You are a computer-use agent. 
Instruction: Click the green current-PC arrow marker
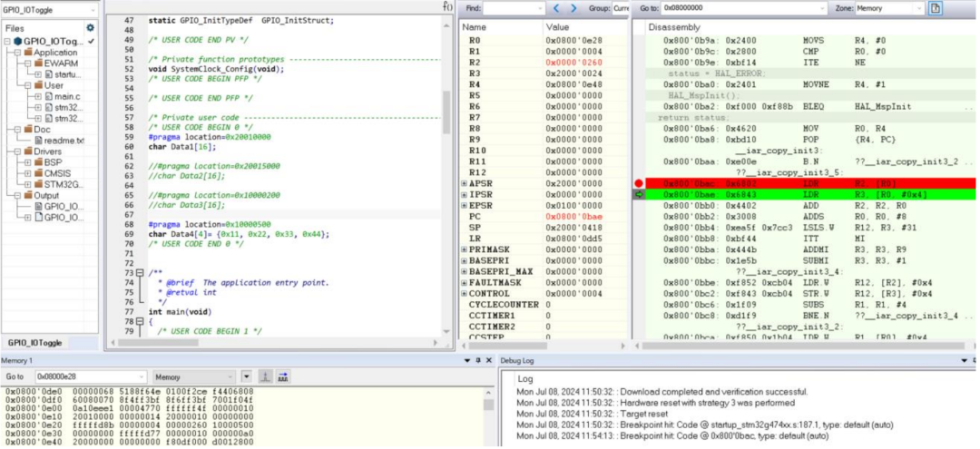point(639,195)
